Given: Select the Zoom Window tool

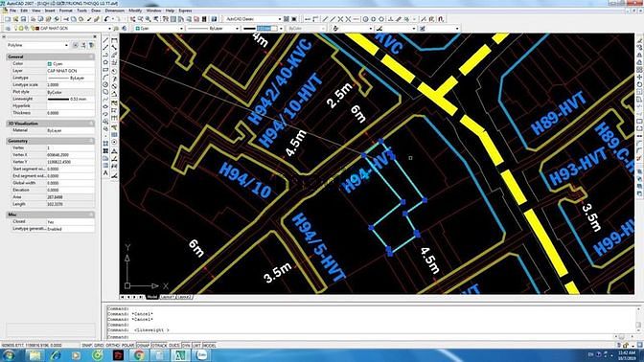Looking at the screenshot, I should coord(149,19).
